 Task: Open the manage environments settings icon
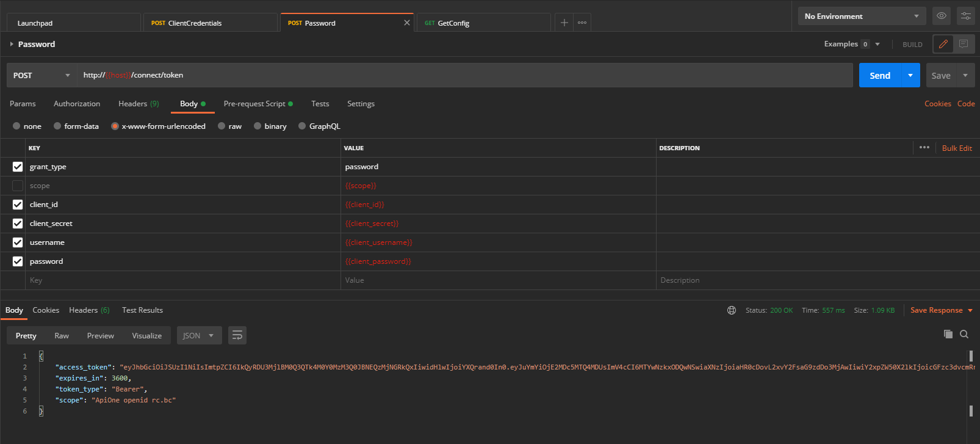coord(966,16)
